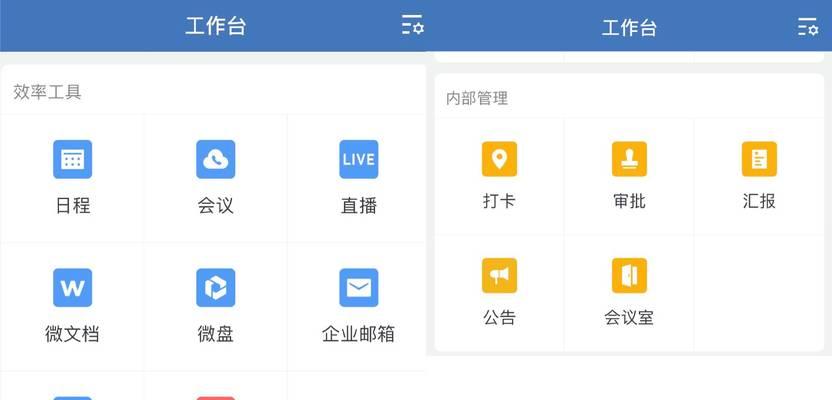The image size is (832, 400).
Task: Select the 日程 label
Action: pyautogui.click(x=73, y=205)
